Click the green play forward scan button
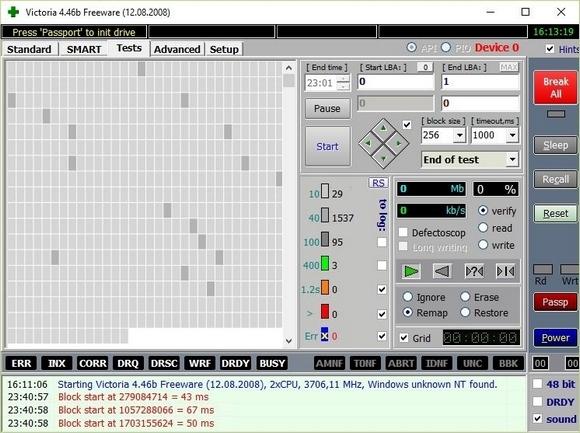 coord(411,271)
